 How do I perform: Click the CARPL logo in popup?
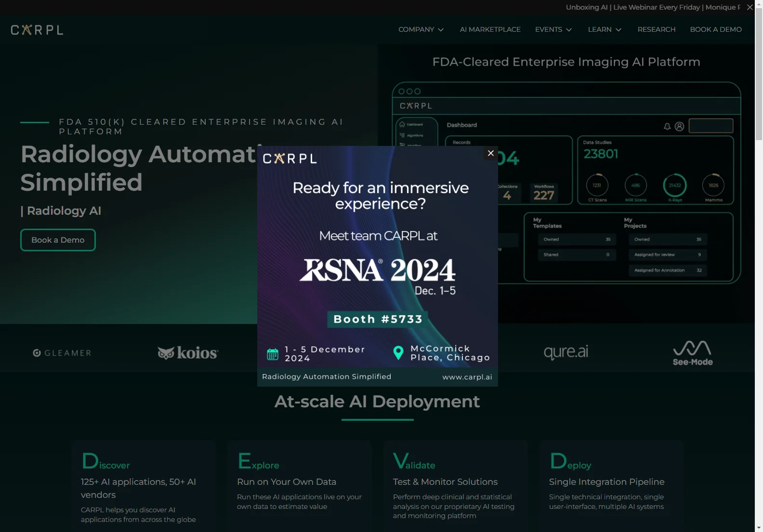click(289, 158)
